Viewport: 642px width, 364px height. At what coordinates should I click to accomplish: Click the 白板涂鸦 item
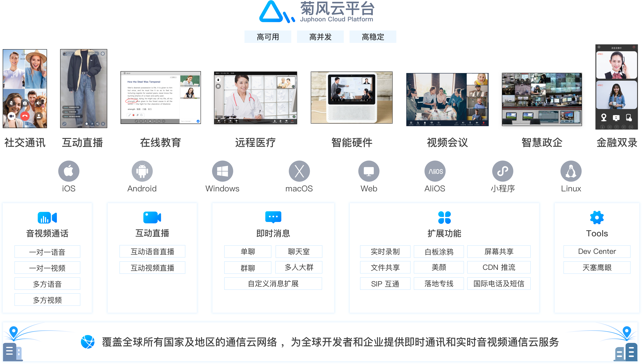(439, 252)
